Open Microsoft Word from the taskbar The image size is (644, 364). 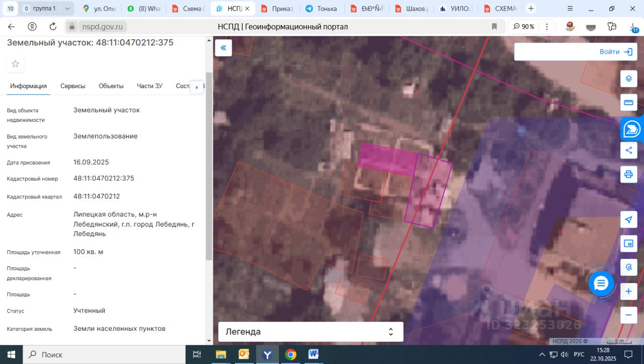[x=314, y=354]
